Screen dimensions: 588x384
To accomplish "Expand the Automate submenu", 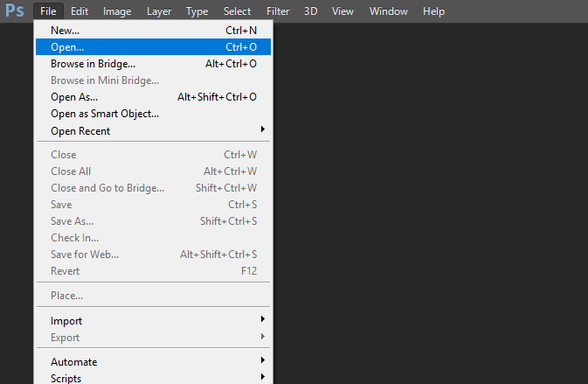I will (154, 361).
